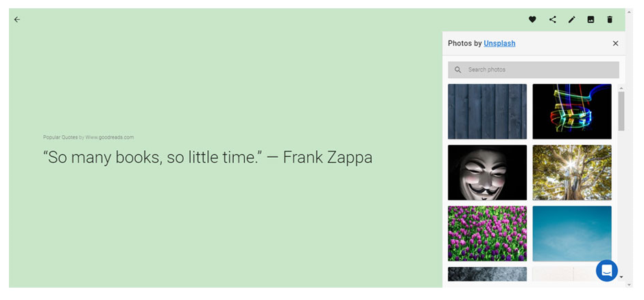644x300 pixels.
Task: Select the blue sky photo
Action: click(572, 233)
